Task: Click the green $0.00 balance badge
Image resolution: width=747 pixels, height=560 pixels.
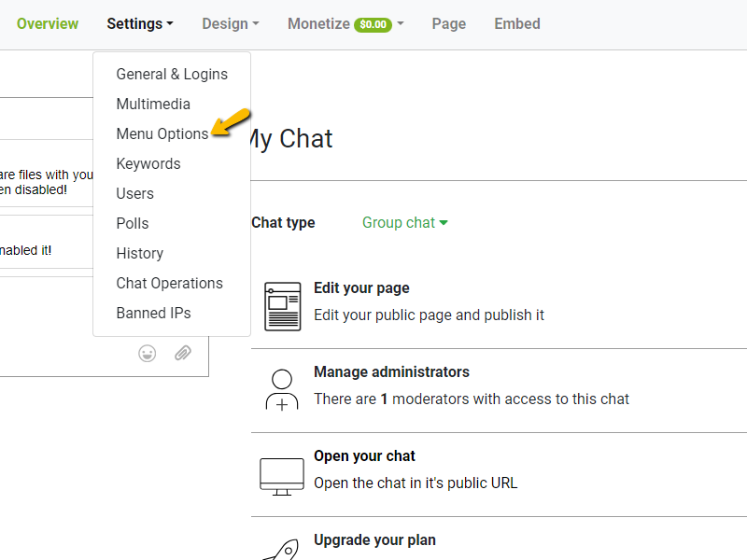Action: 375,23
